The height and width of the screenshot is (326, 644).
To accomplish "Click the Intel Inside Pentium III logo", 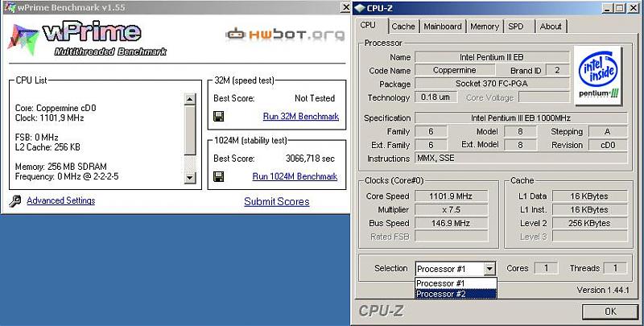I will point(597,76).
